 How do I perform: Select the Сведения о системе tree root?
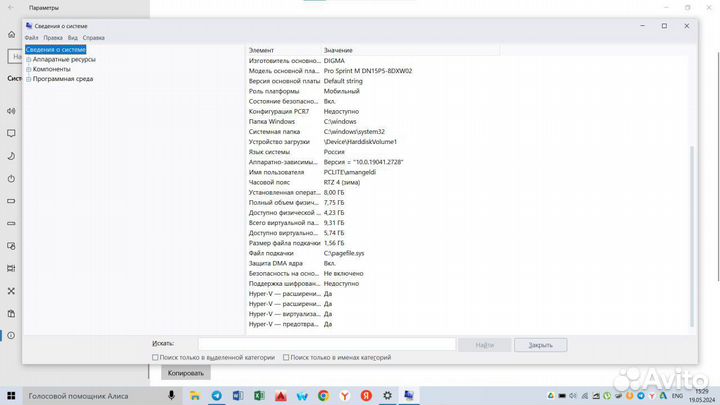56,49
